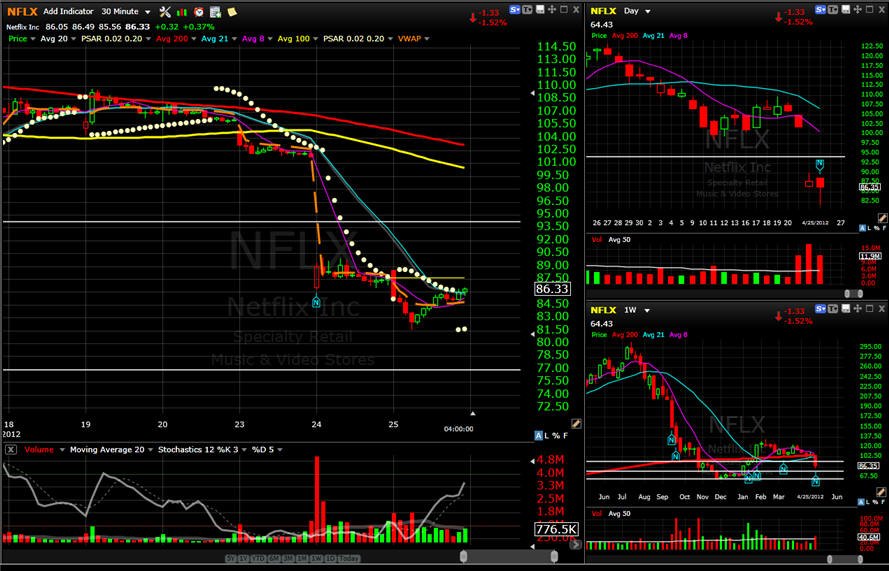
Task: Toggle the % percent scale on main chart
Action: point(558,436)
